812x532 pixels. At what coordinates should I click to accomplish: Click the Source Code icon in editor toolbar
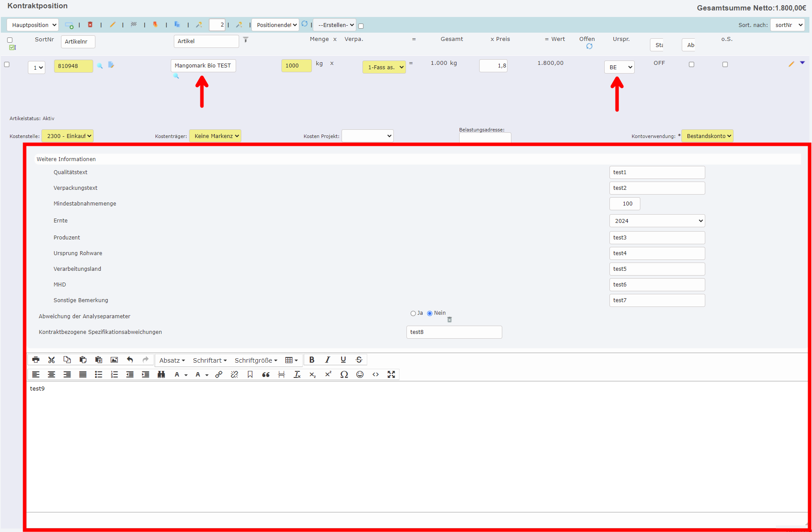point(376,374)
